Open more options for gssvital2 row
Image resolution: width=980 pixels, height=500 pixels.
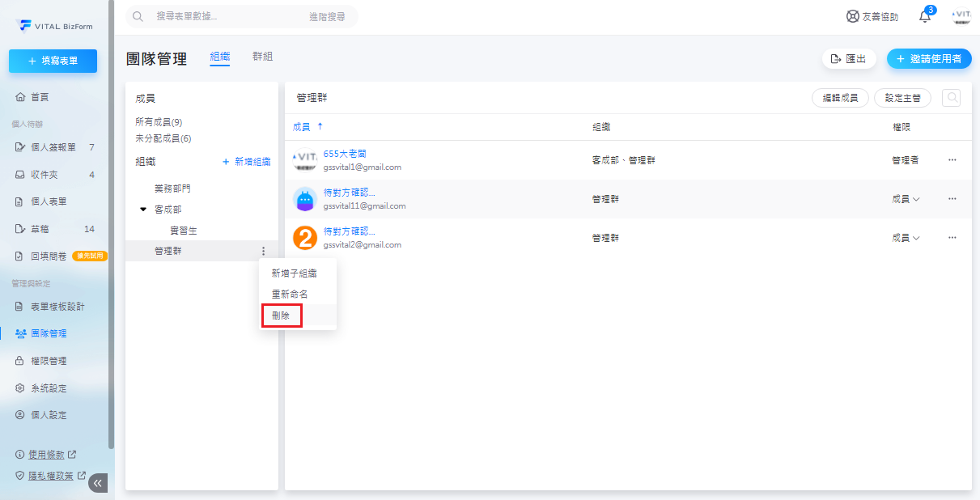[x=952, y=238]
